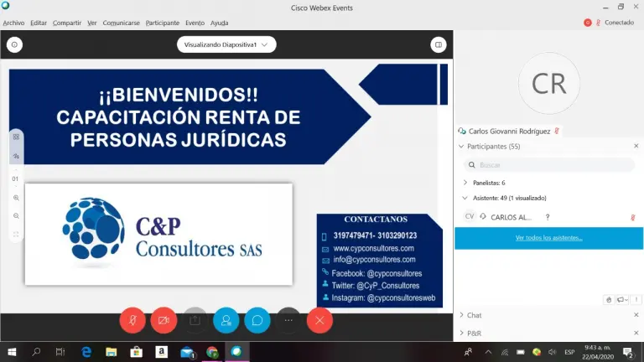Click the event info icon top-left
Image resolution: width=644 pixels, height=362 pixels.
(x=14, y=44)
